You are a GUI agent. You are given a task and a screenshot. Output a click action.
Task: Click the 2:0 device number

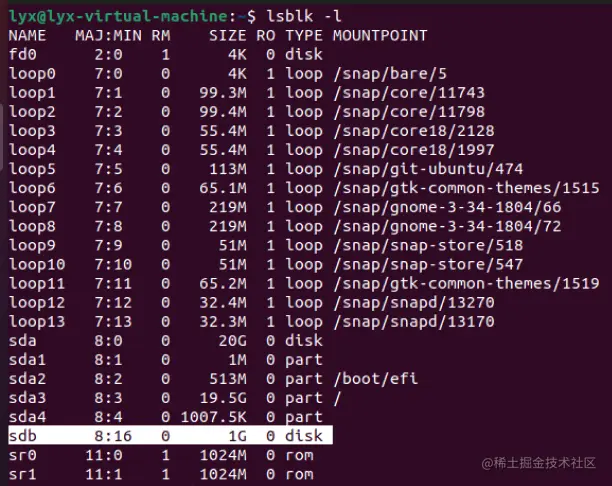109,54
